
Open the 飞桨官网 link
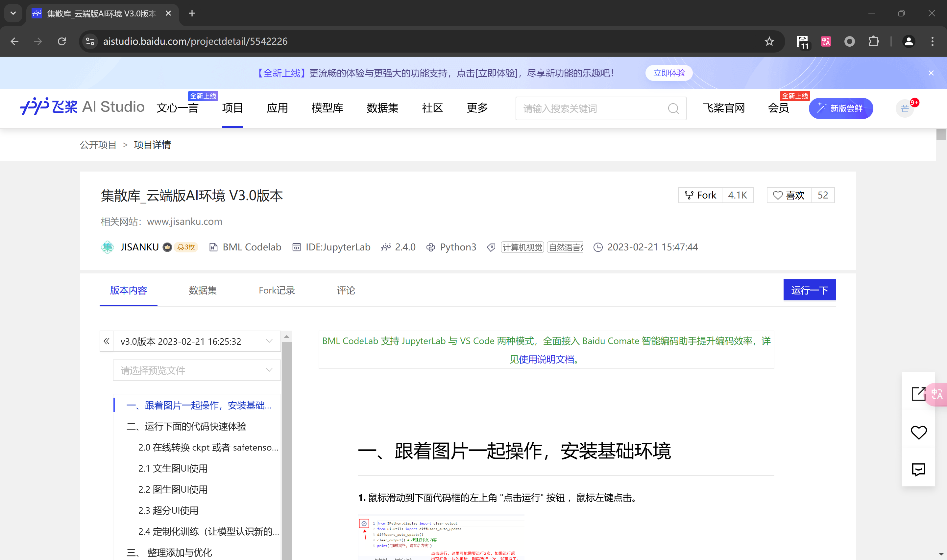click(723, 108)
